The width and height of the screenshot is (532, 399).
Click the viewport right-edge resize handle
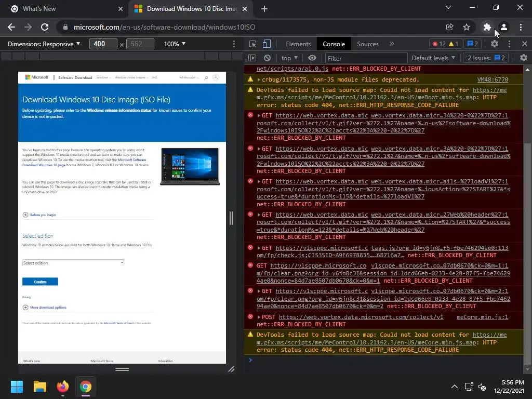231,218
